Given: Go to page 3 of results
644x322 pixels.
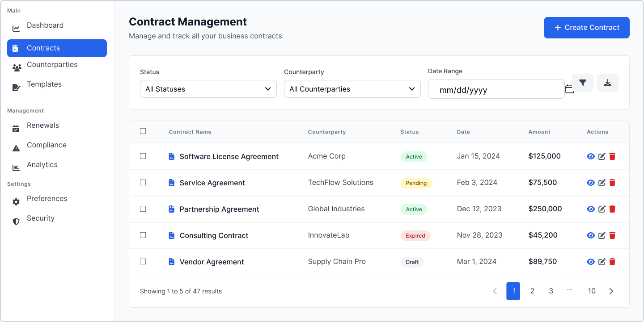Looking at the screenshot, I should (551, 291).
